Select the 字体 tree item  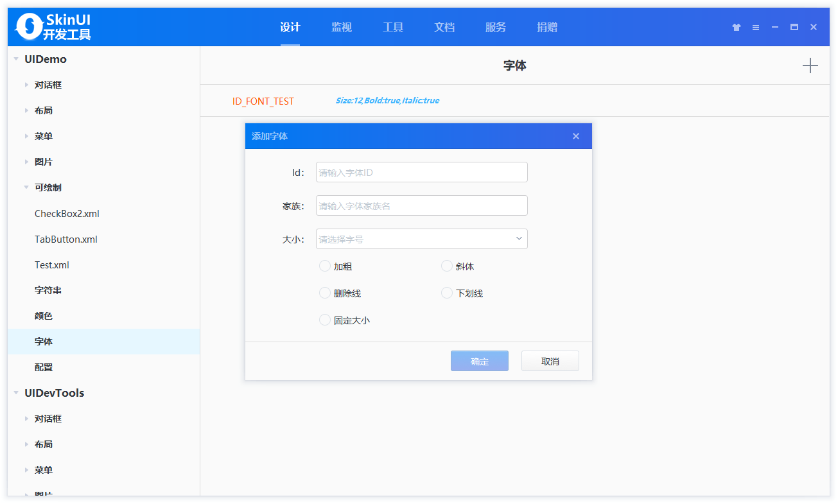click(103, 342)
